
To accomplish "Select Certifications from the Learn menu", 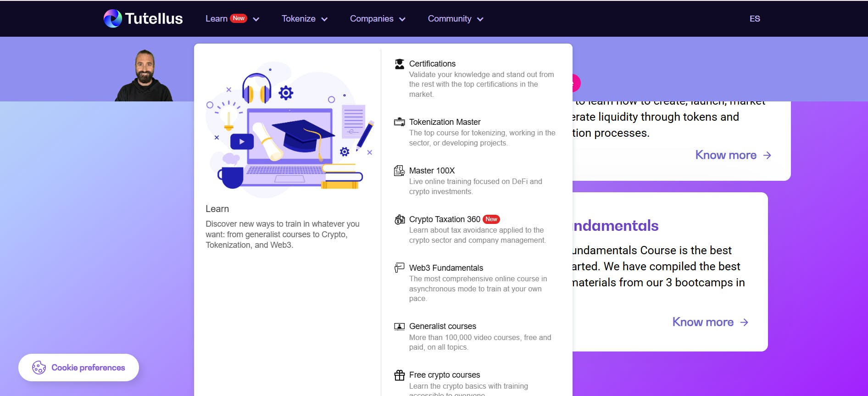I will point(432,64).
